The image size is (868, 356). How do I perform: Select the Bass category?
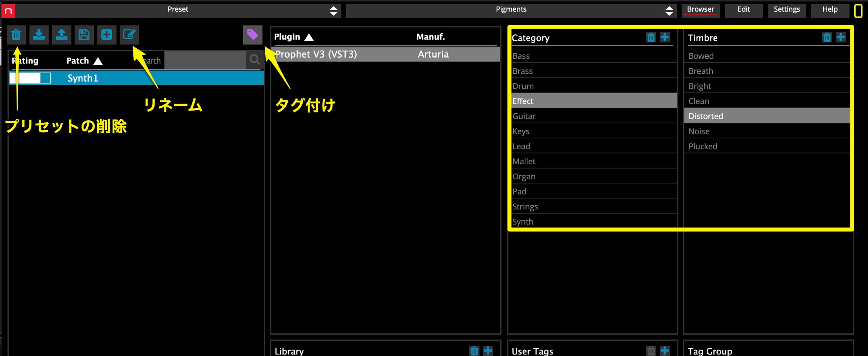(594, 56)
